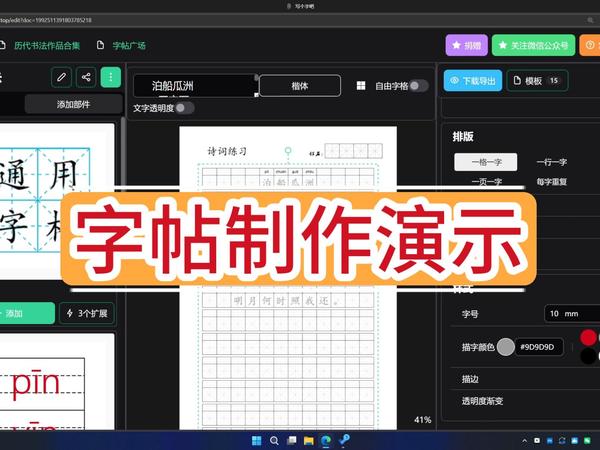The image size is (600, 450).
Task: Click the 3个扩展 extensions button
Action: (87, 313)
